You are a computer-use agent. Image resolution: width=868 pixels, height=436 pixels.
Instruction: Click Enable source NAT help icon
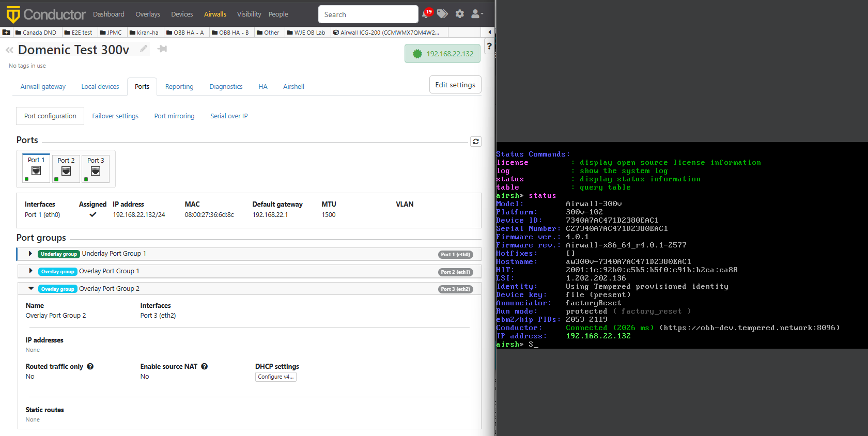pos(205,366)
